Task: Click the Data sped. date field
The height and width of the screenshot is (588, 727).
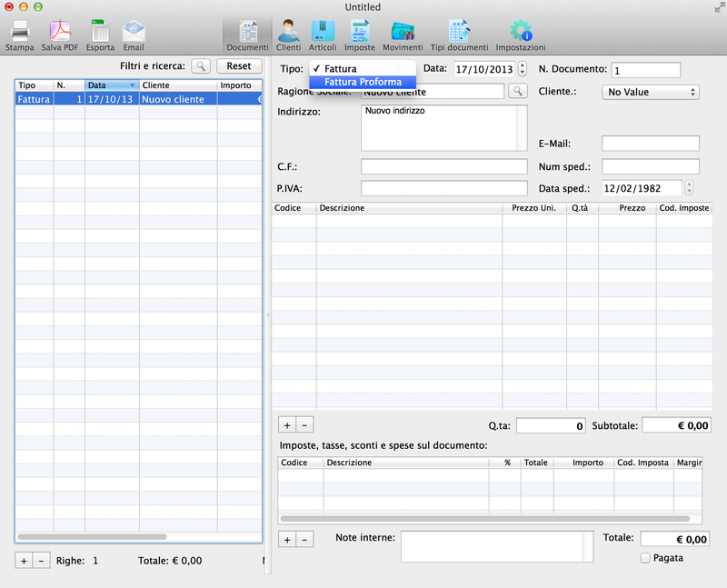Action: click(642, 188)
